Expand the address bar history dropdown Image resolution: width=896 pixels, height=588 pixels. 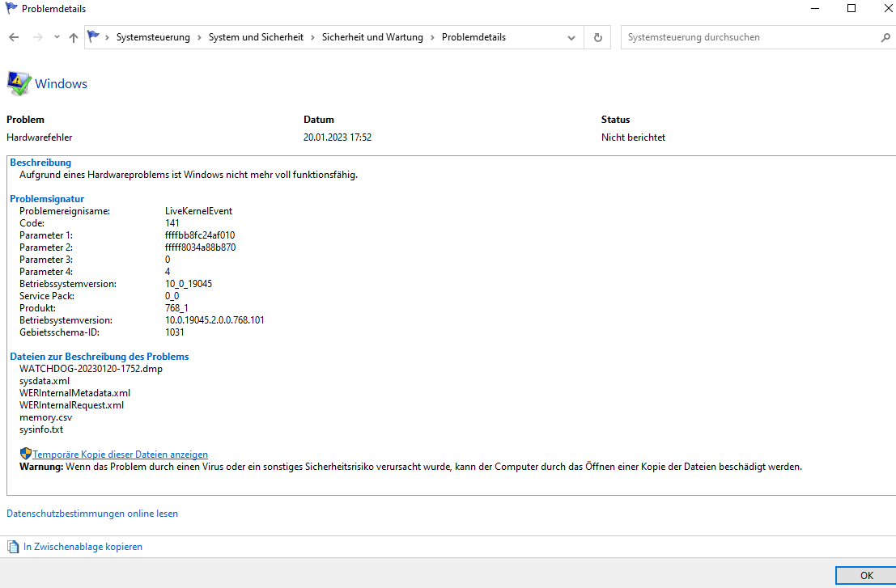571,38
